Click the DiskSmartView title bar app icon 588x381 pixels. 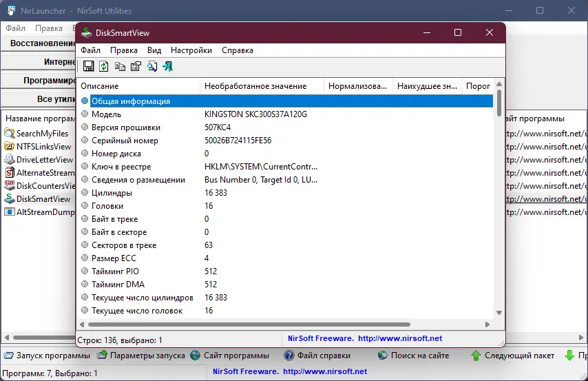pos(87,32)
